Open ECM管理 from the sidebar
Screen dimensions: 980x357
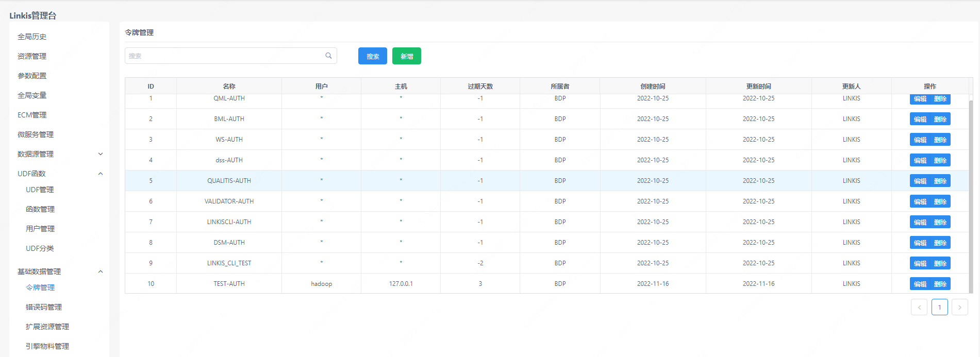(32, 115)
